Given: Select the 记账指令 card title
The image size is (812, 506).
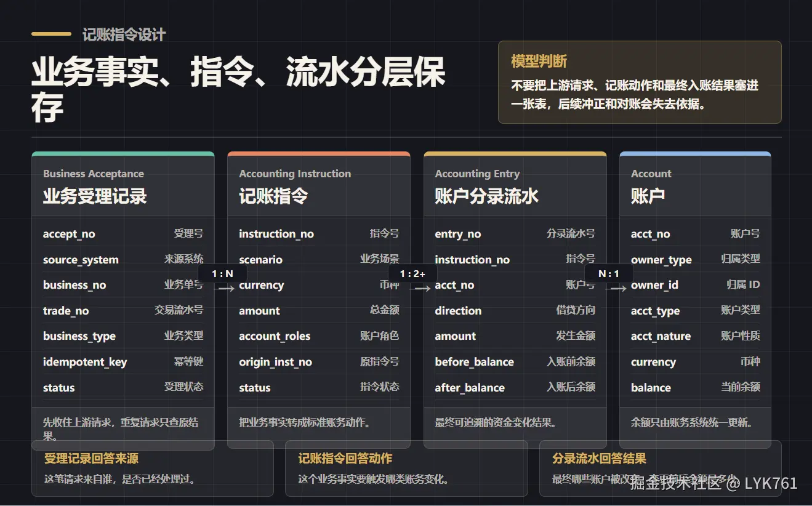Looking at the screenshot, I should pyautogui.click(x=273, y=196).
